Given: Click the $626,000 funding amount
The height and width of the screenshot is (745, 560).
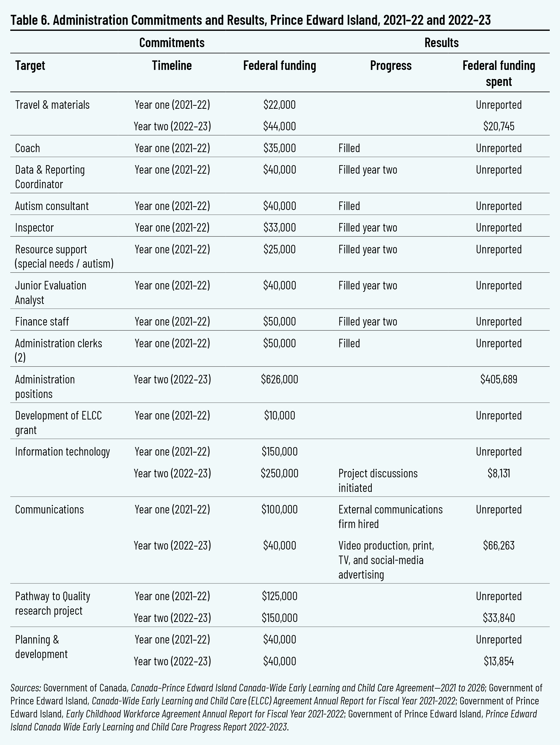Looking at the screenshot, I should [x=279, y=379].
